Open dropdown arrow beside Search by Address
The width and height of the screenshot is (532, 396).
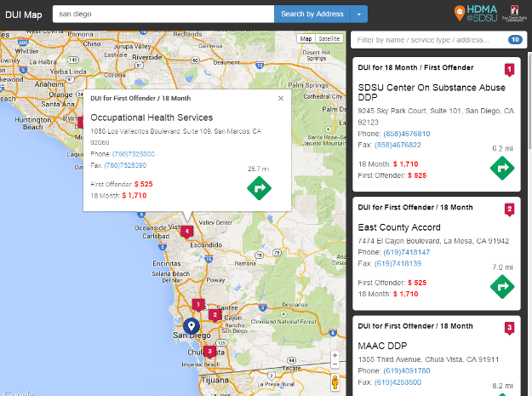click(x=360, y=14)
